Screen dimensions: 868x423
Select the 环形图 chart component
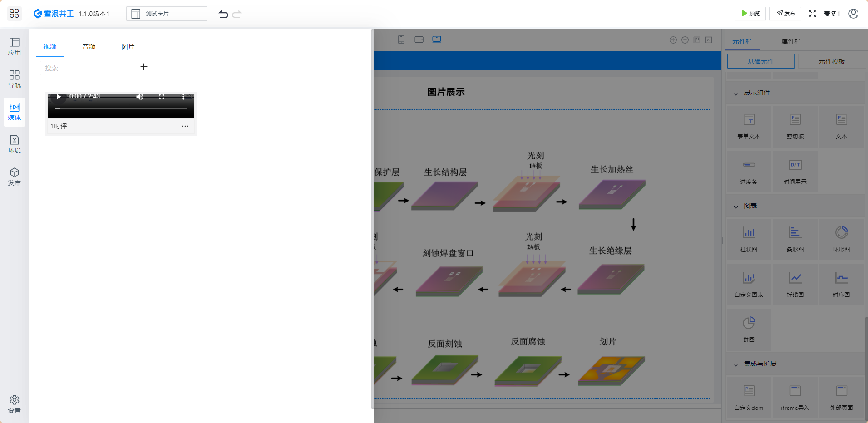842,240
